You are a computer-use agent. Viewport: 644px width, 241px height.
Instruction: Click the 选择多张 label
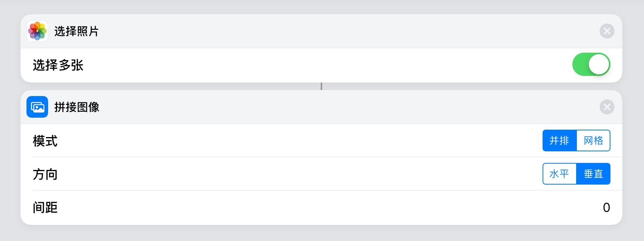point(58,65)
